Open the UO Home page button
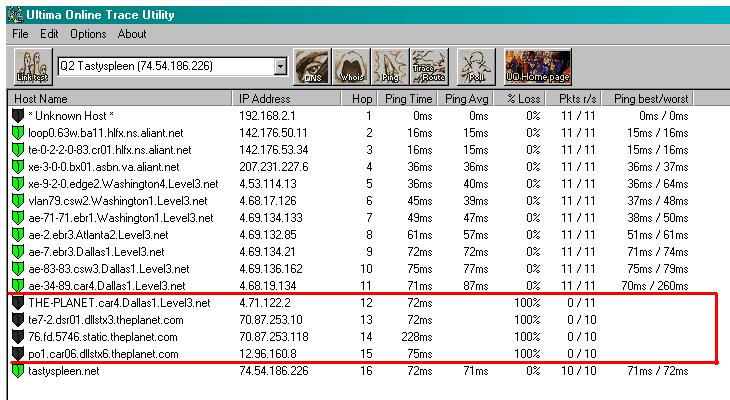The image size is (730, 400). click(x=538, y=67)
